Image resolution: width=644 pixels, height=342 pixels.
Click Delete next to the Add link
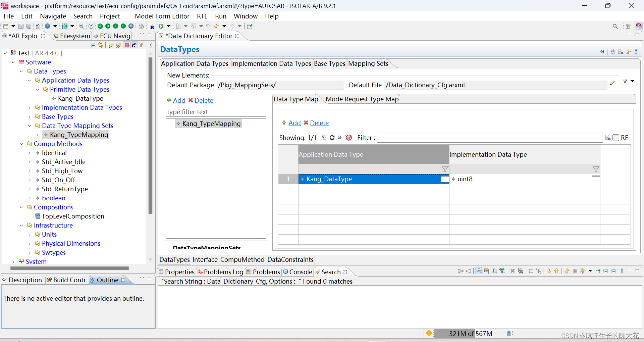point(319,123)
